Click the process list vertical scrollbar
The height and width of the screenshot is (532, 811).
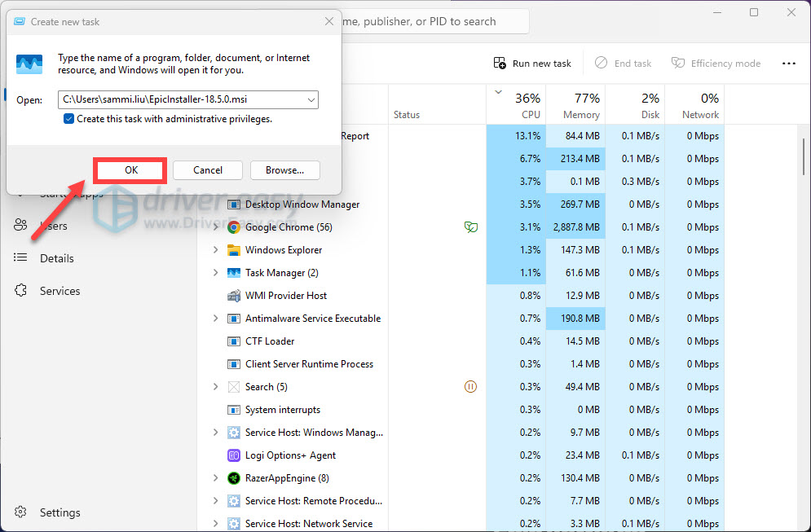point(803,156)
